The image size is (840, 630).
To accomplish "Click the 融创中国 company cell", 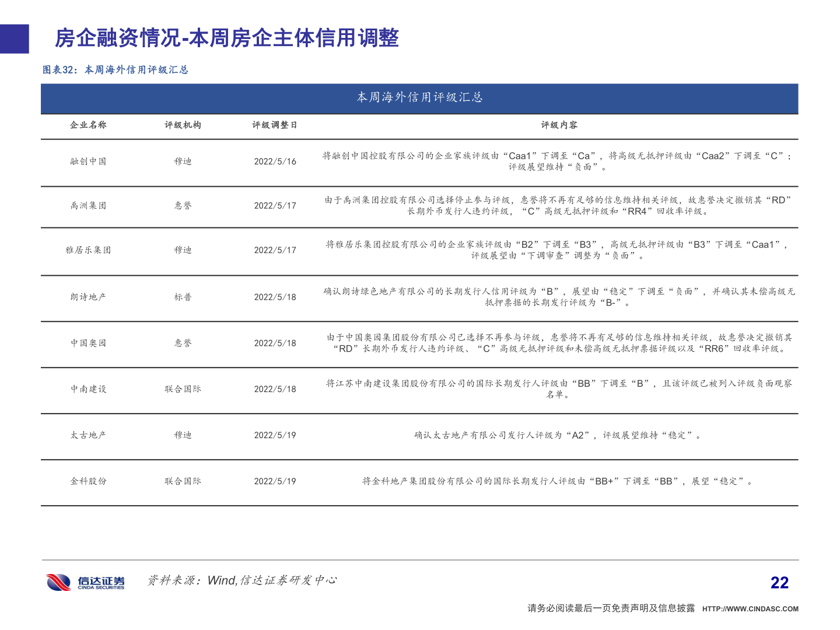I will coord(88,162).
